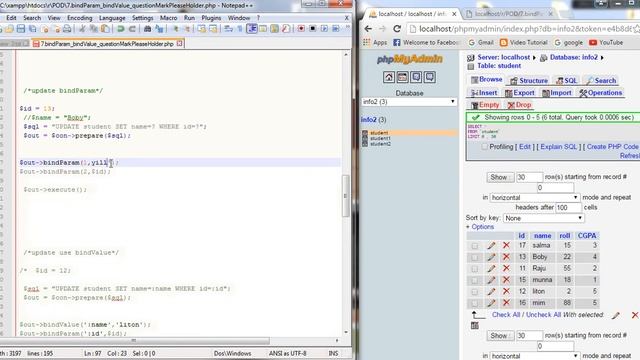The image size is (640, 360).
Task: Check the salma row checkbox
Action: pos(474,246)
